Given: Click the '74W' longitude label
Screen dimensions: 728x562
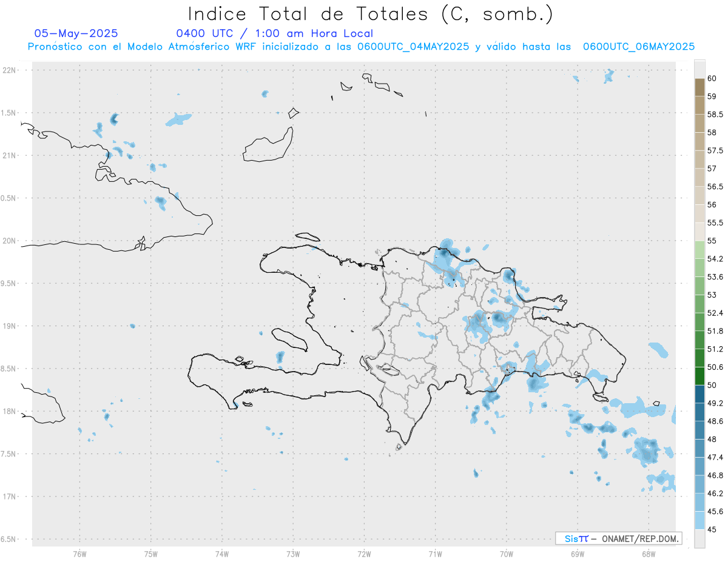Looking at the screenshot, I should click(x=222, y=554).
